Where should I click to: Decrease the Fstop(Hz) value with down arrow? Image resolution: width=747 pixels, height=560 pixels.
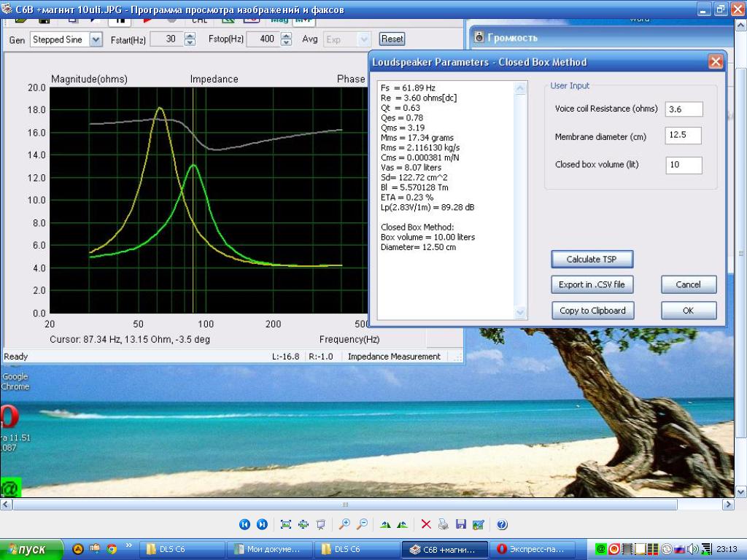click(x=286, y=42)
